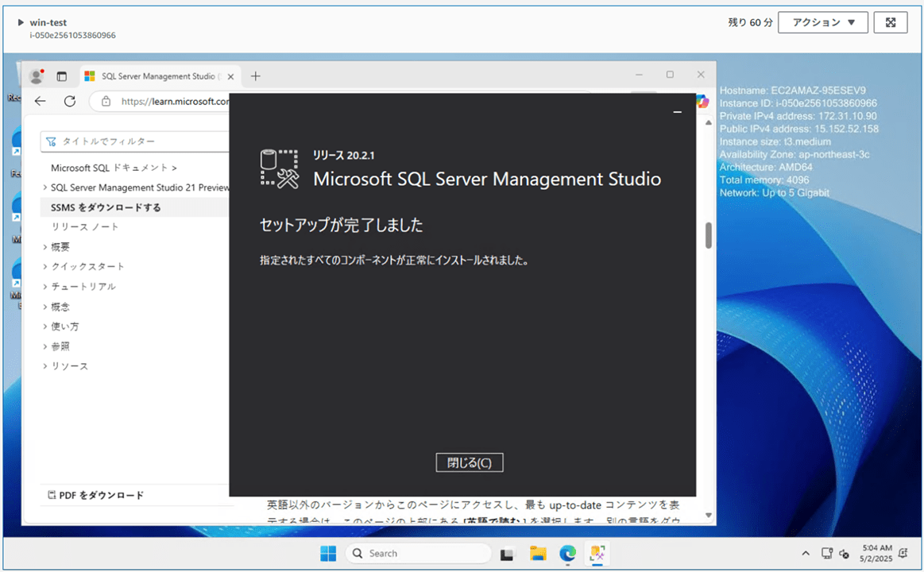
Task: Click PDF をダウンロード link
Action: (95, 495)
